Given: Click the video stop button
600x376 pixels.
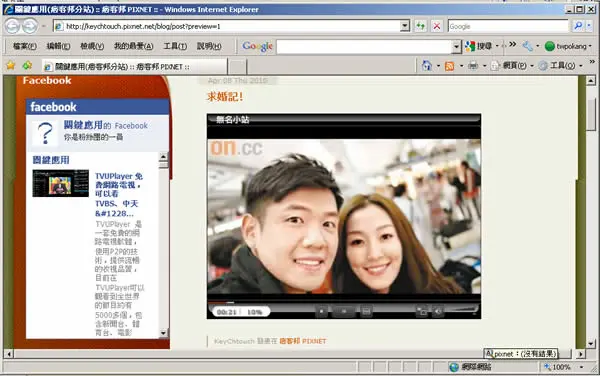Looking at the screenshot, I should [x=322, y=311].
